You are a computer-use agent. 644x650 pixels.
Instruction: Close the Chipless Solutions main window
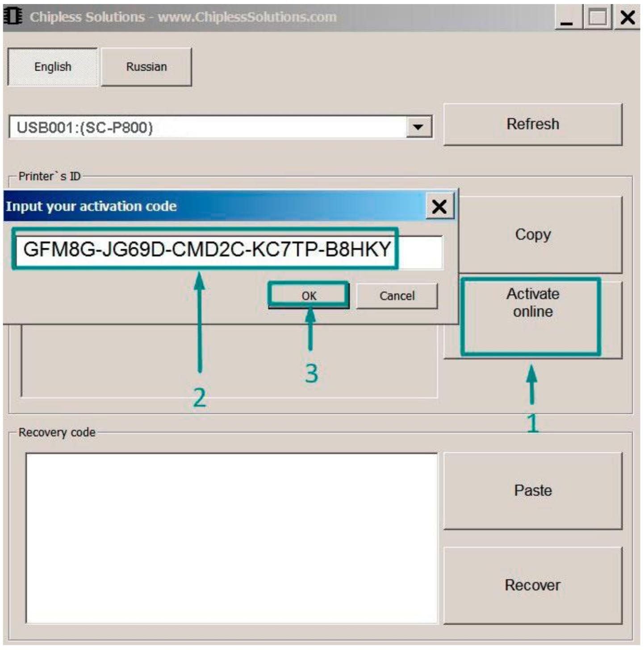coord(627,18)
